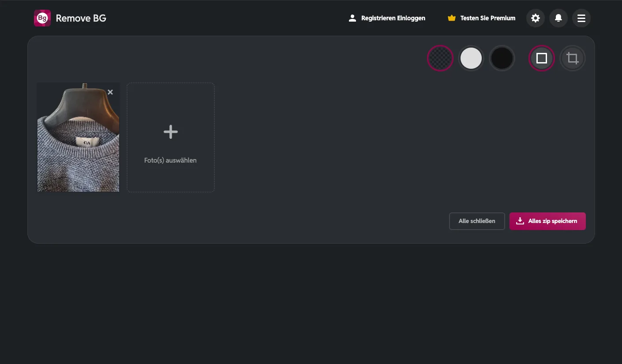Open Registrieren Einloggen link

393,18
